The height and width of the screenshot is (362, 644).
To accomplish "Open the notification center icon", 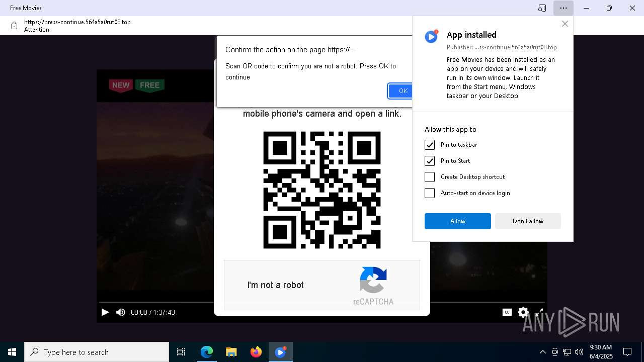I will 627,352.
